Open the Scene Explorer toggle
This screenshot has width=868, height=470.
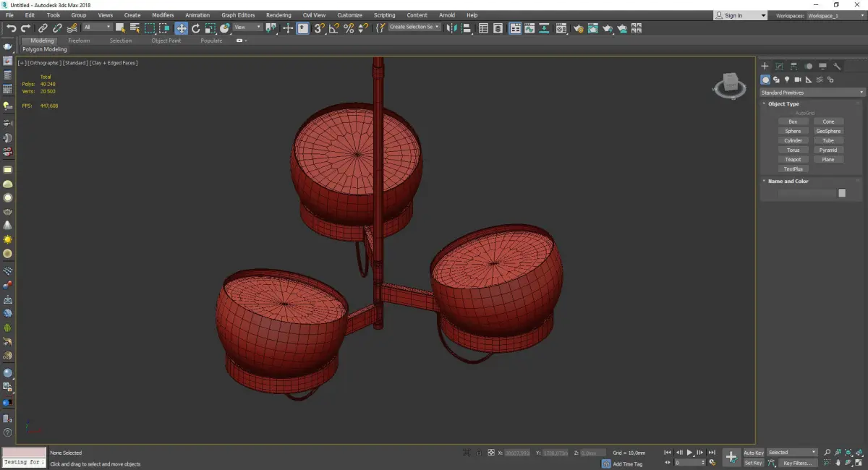click(x=483, y=28)
